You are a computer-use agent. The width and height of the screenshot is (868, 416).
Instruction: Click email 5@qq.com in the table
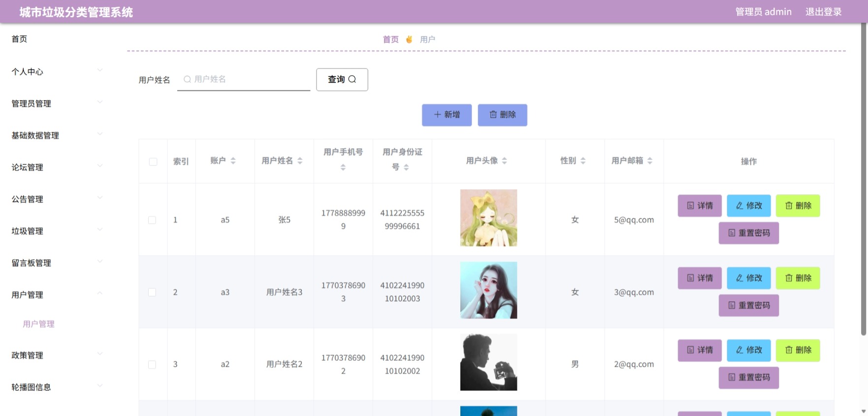pos(634,220)
